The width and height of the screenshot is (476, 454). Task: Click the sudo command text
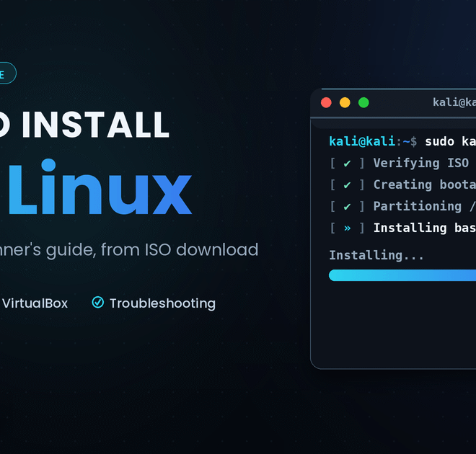tap(439, 142)
